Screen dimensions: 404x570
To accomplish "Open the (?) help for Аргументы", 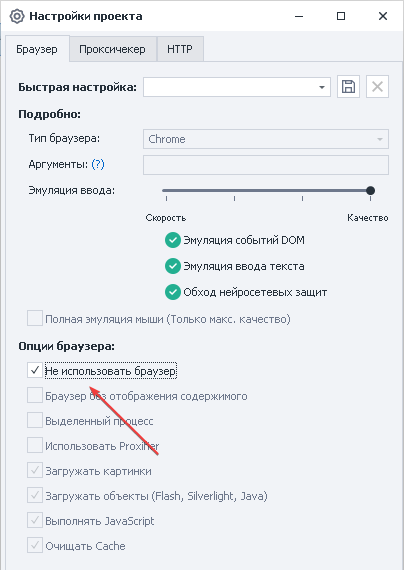I will [98, 164].
